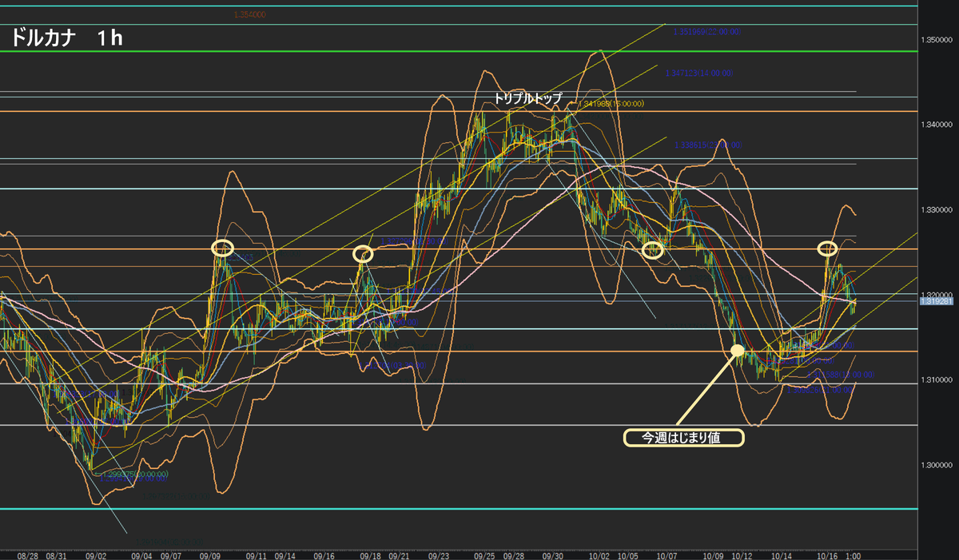Click the 09/25 date on time axis
The height and width of the screenshot is (560, 959).
484,554
